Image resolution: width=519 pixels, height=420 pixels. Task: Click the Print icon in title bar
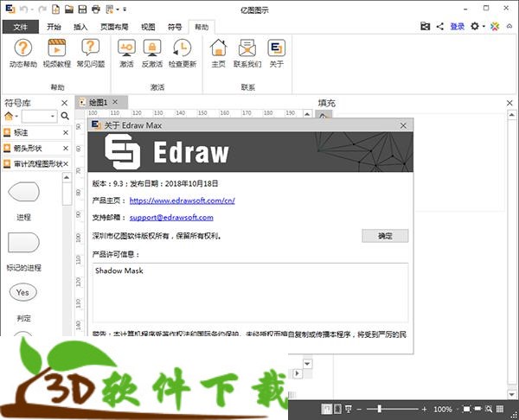point(96,10)
